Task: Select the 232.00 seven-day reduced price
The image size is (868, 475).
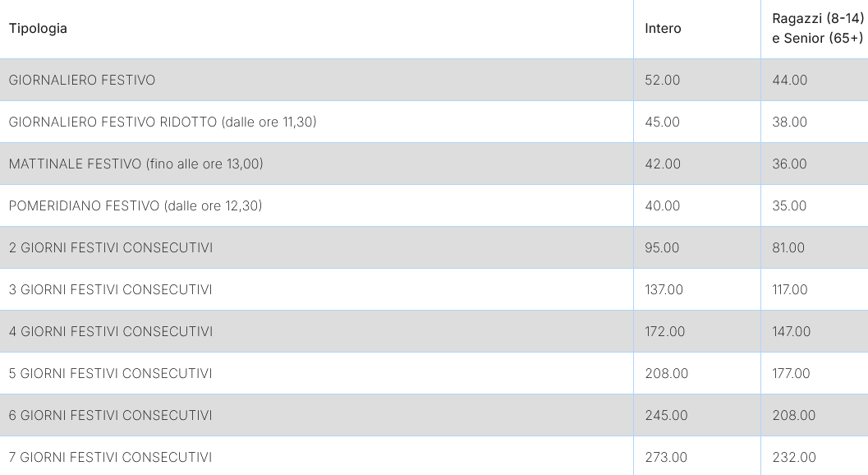Action: [x=794, y=457]
